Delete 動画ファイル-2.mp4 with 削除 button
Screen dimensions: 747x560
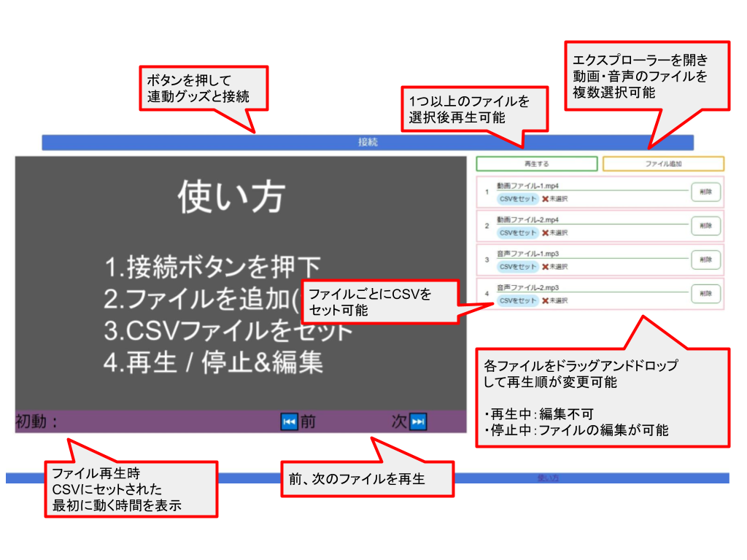[x=705, y=226]
